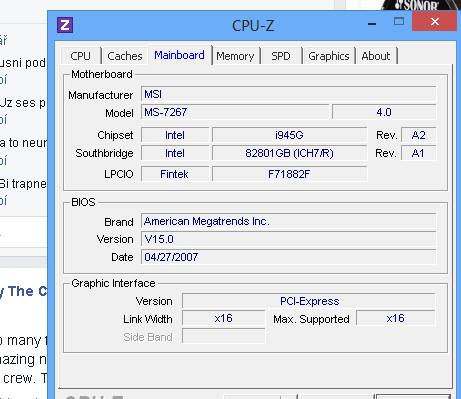Go to the Memory tab
This screenshot has height=399, width=461.
[235, 56]
